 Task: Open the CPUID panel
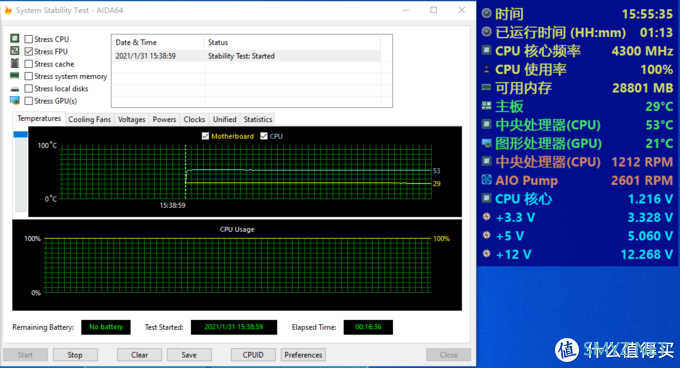click(x=253, y=355)
